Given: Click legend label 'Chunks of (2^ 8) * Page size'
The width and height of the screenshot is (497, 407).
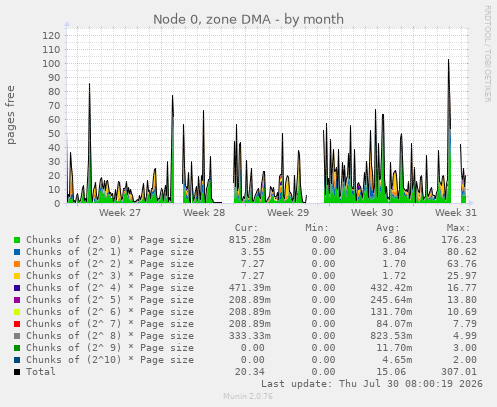Looking at the screenshot, I should [110, 336].
